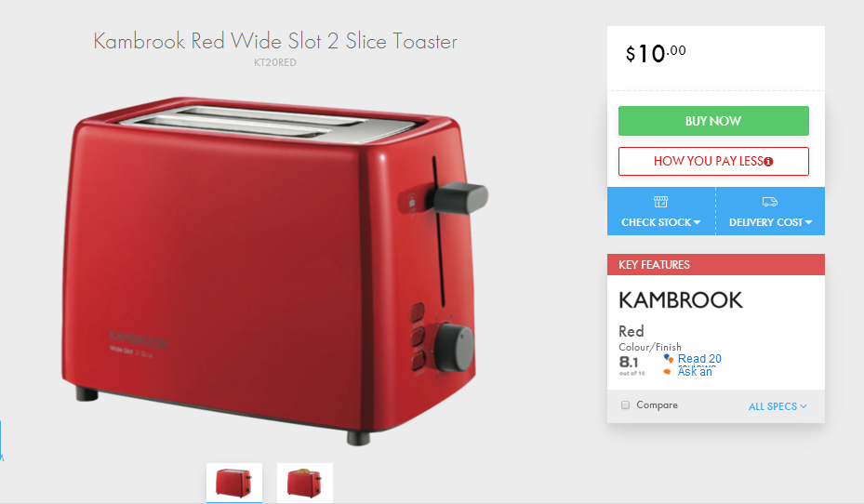Click the orange speech bubble by Ask an
The width and height of the screenshot is (864, 504).
click(x=667, y=372)
